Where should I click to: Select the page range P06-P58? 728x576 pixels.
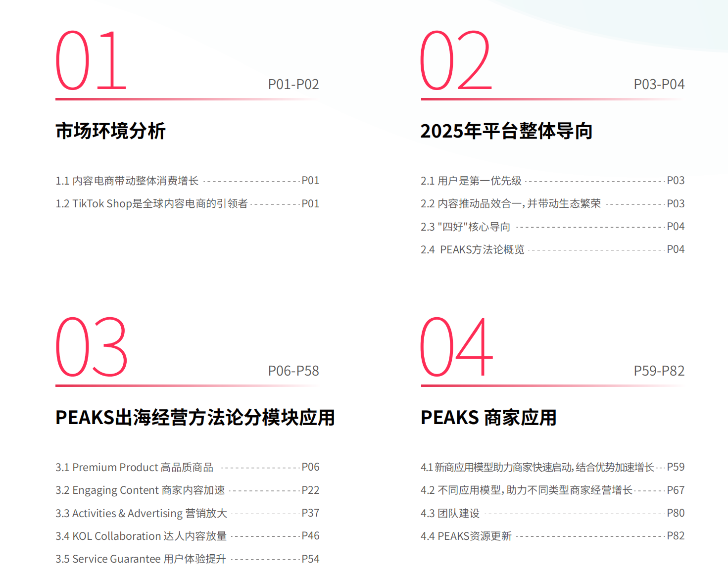tap(293, 371)
